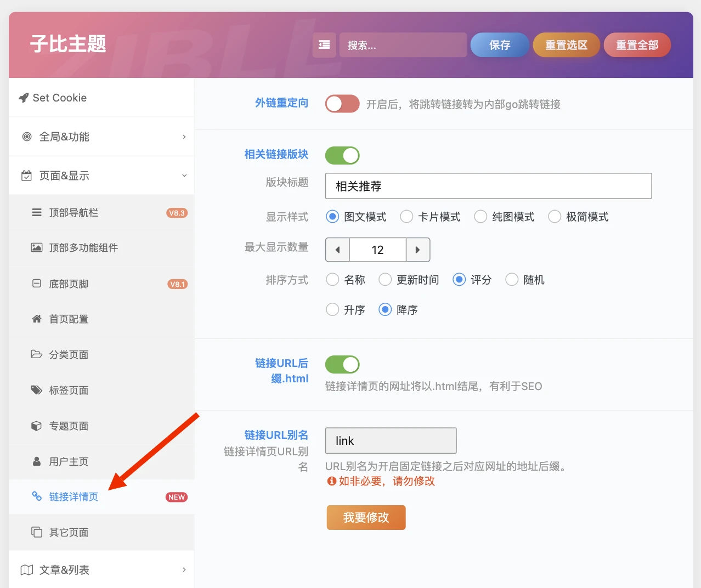
Task: Click the hamburger icon of 顶部导航栏
Action: click(37, 212)
